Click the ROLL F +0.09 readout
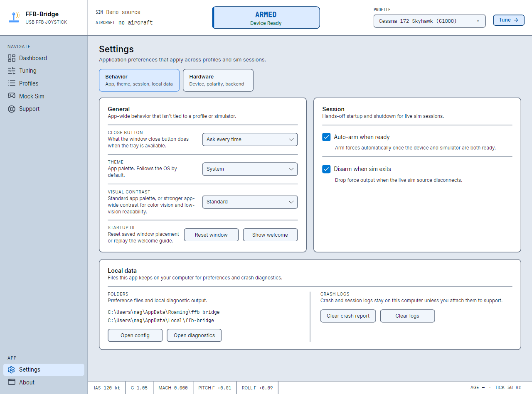 coord(257,388)
